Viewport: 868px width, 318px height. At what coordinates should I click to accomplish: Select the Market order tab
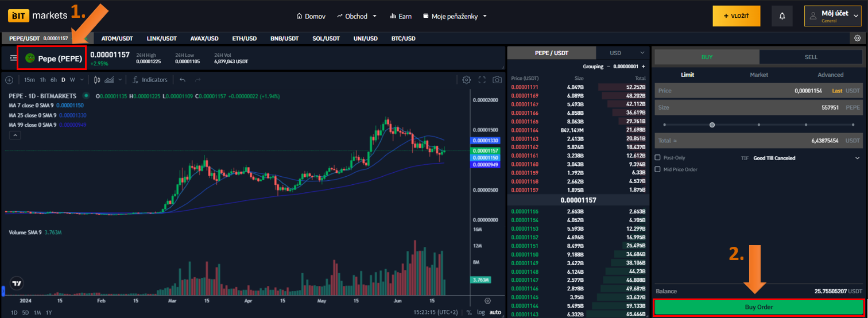click(x=759, y=75)
